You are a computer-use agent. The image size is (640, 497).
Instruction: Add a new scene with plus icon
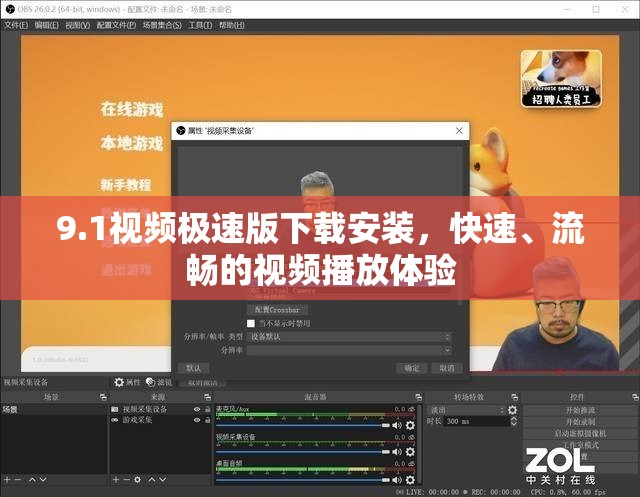7,479
